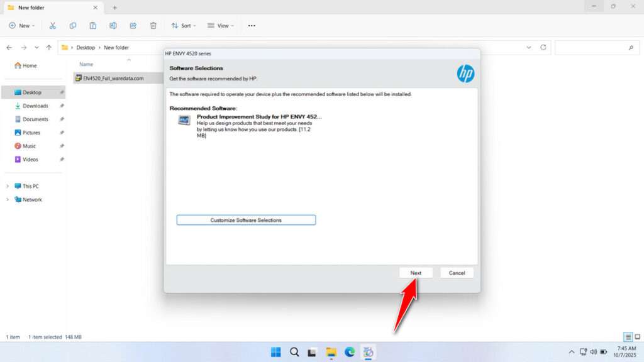Click the Next button in HP installer
The image size is (644, 362).
tap(416, 273)
